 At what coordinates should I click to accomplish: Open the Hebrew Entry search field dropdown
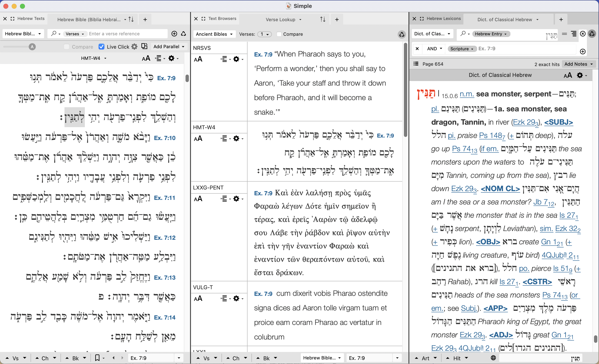click(491, 34)
